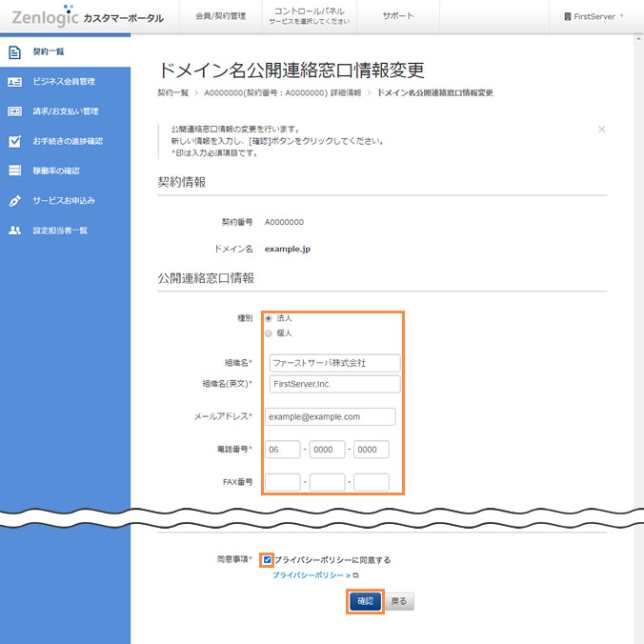Toggle the privacy policy agreement checkbox
The height and width of the screenshot is (644, 644).
267,559
